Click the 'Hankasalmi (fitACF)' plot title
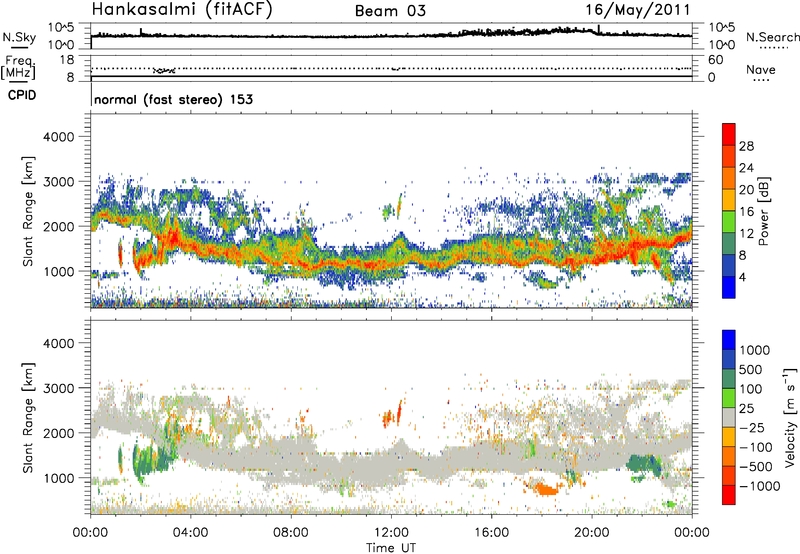The width and height of the screenshot is (800, 554). [x=182, y=9]
